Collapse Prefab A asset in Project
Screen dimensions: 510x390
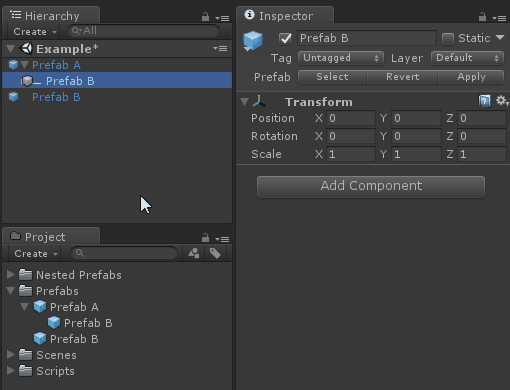click(24, 307)
